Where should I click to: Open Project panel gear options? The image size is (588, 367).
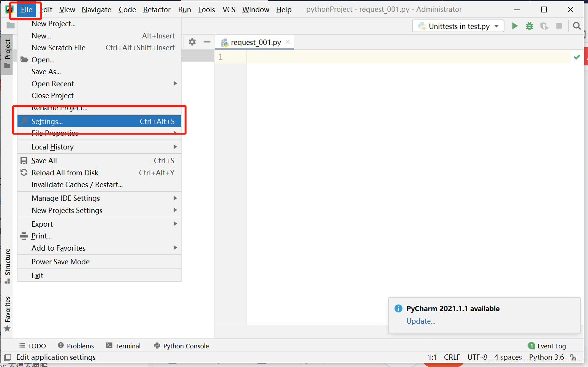point(192,42)
